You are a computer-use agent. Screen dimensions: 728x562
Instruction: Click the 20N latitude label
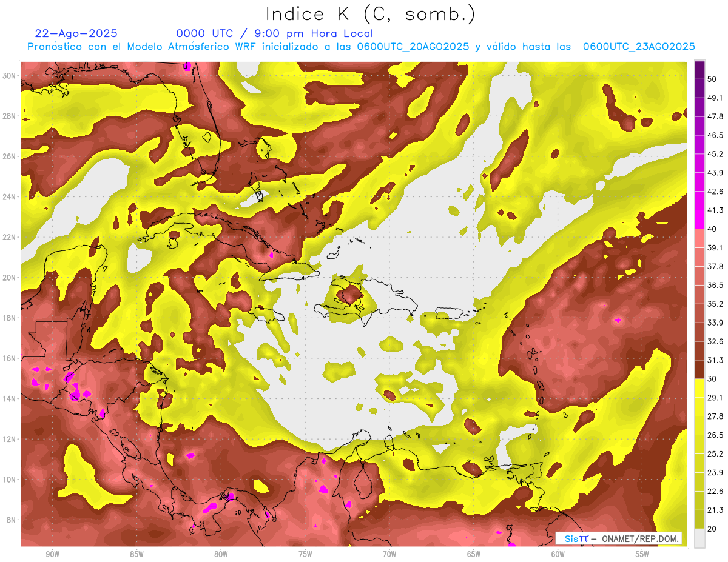[9, 278]
